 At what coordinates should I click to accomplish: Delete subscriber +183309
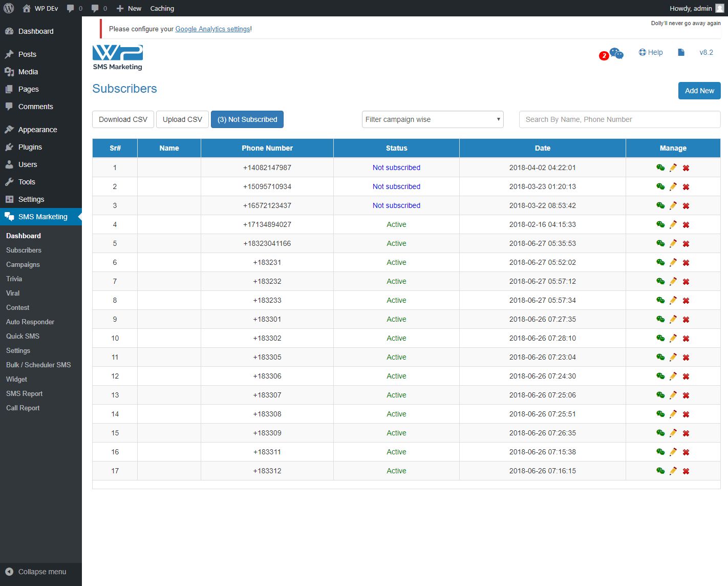point(686,433)
